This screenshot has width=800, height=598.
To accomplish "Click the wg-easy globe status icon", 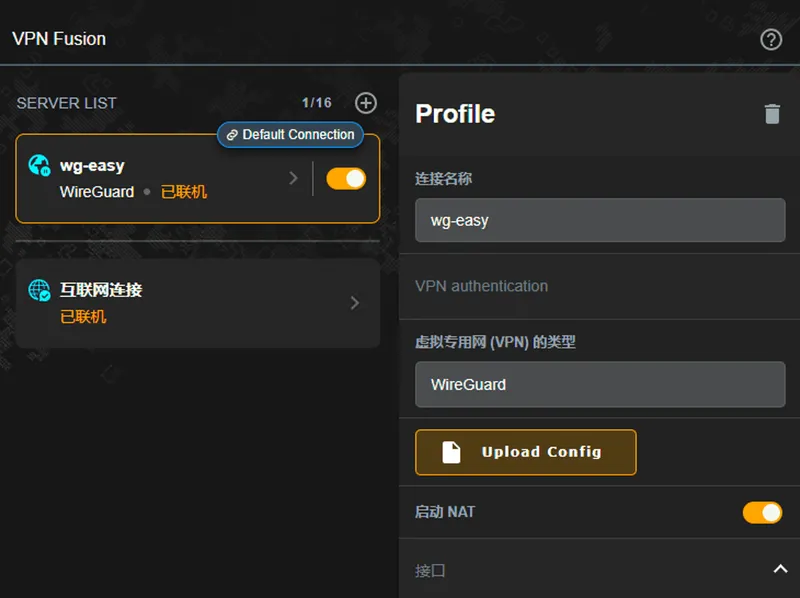I will pyautogui.click(x=39, y=166).
